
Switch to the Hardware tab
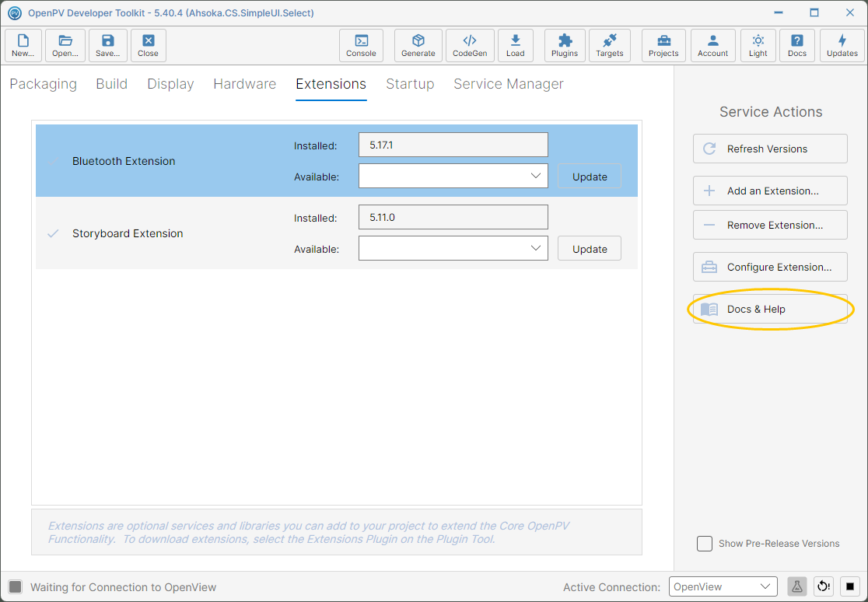coord(245,84)
